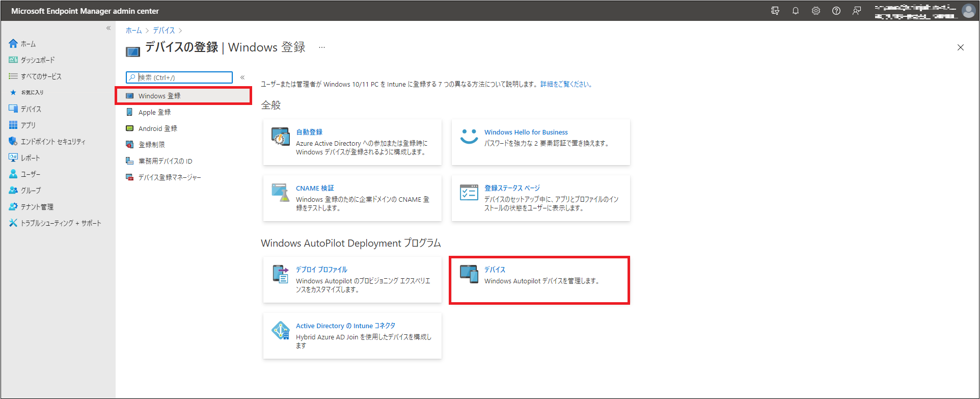The image size is (980, 399).
Task: Click デバイス in the breadcrumb
Action: pyautogui.click(x=164, y=31)
